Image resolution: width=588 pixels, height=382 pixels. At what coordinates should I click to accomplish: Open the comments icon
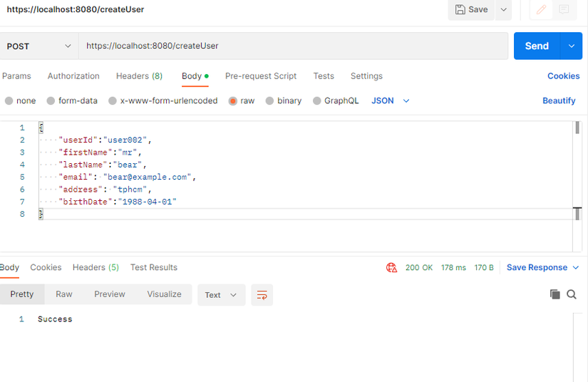[564, 9]
